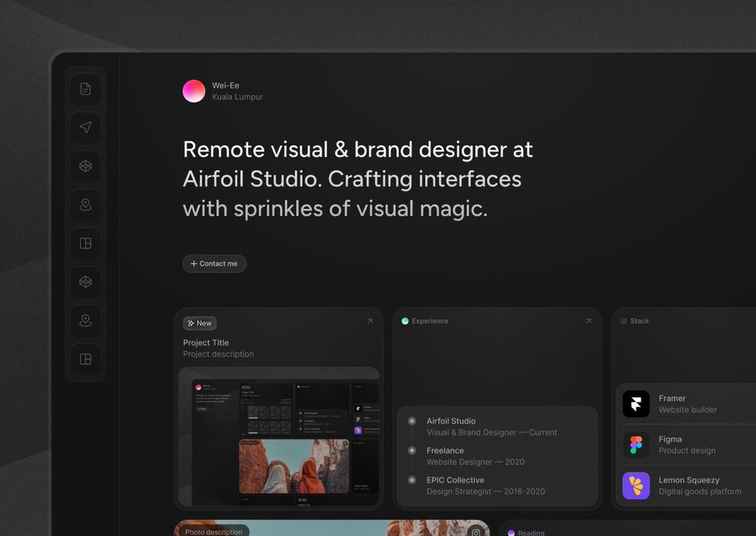Click the Figma logo icon
756x536 pixels.
click(636, 445)
